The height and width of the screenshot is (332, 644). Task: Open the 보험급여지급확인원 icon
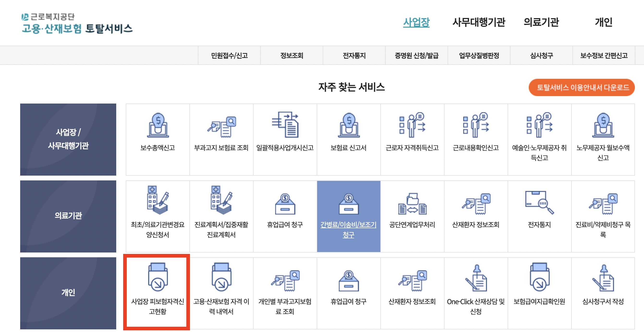(539, 277)
